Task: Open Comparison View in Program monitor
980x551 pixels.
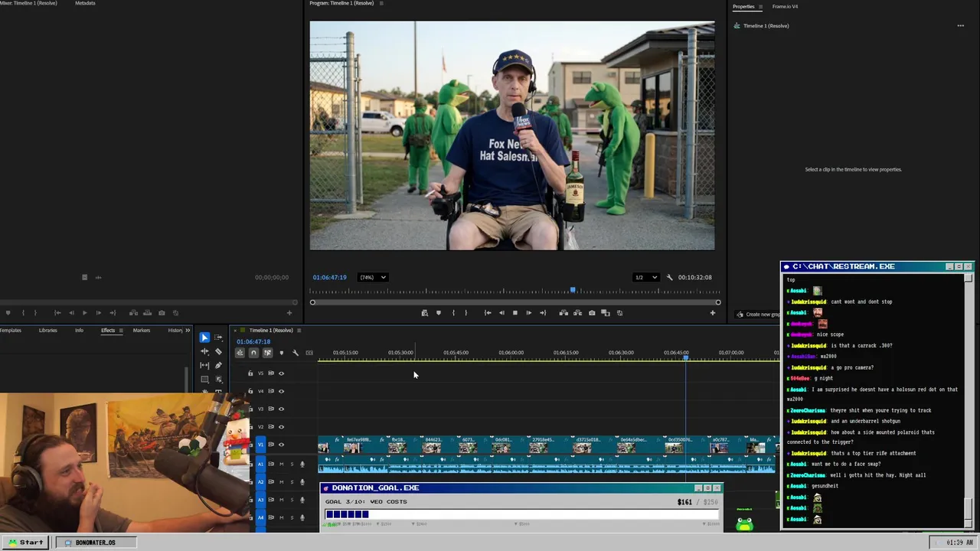Action: (x=606, y=312)
